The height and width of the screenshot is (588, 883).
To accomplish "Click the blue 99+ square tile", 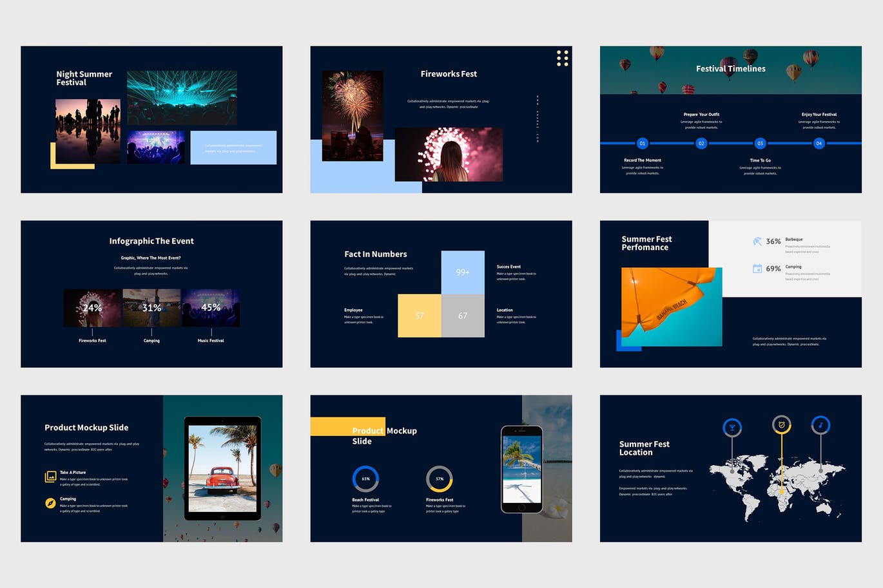I will click(463, 272).
